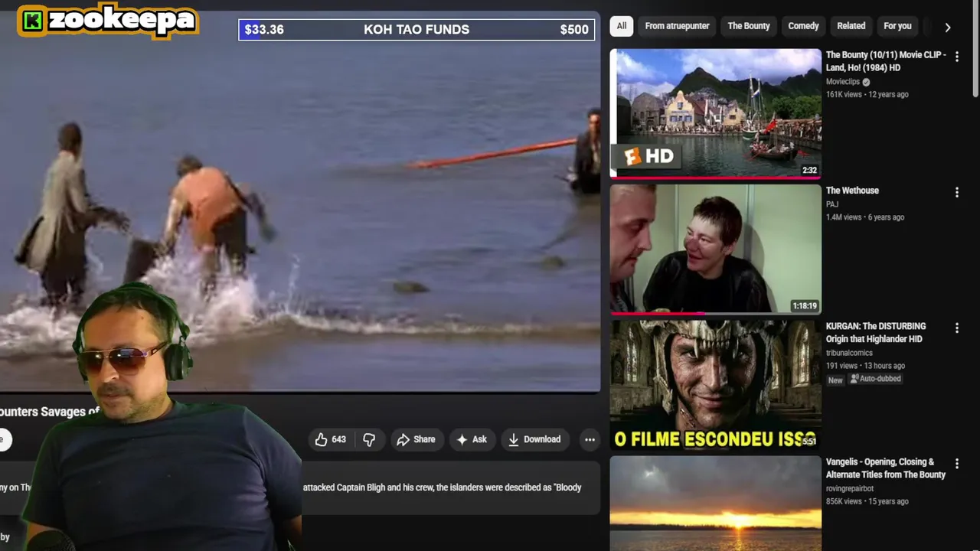Open the Movieclips channel
The height and width of the screenshot is (551, 980).
(x=842, y=82)
